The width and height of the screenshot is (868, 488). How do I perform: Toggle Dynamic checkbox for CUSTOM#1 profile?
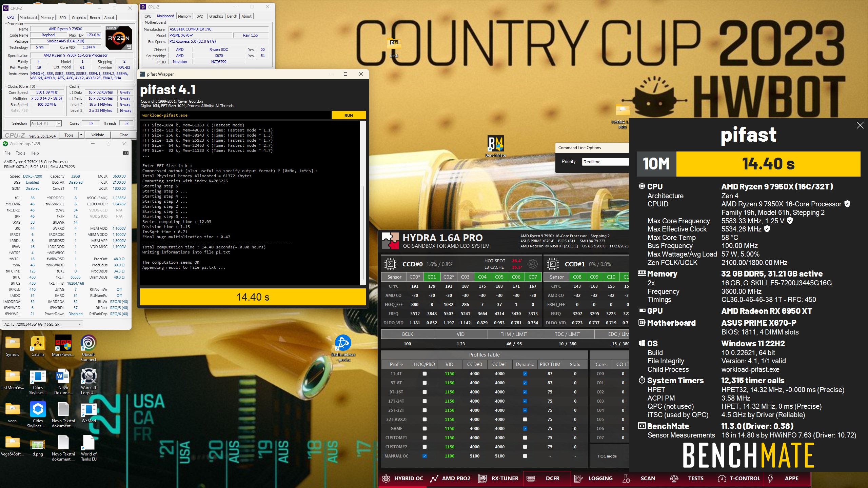coord(525,438)
